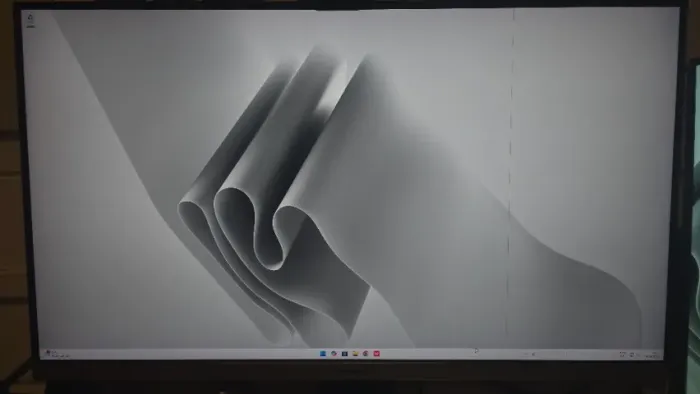The height and width of the screenshot is (394, 700).
Task: Open the pink app on the taskbar
Action: pos(376,353)
